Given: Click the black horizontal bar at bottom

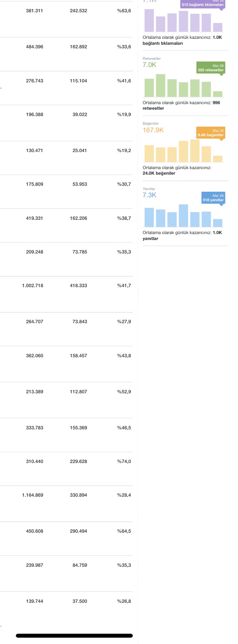Looking at the screenshot, I should 74,636.
